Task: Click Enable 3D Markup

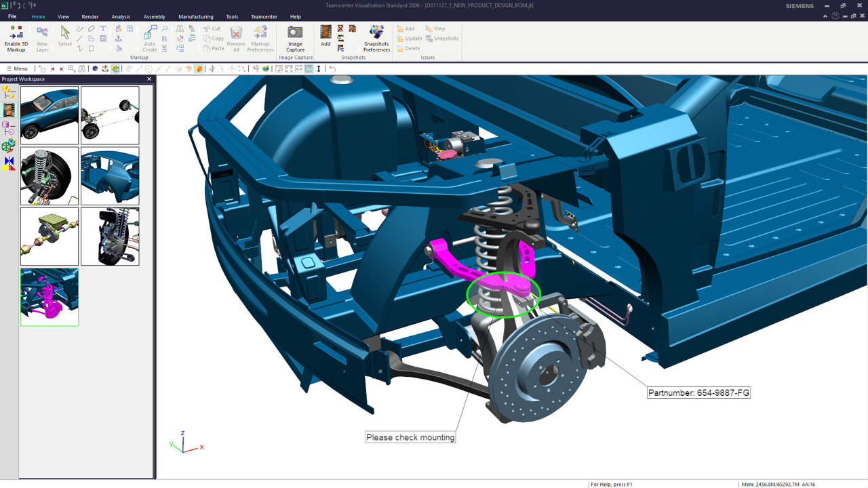Action: coord(16,39)
